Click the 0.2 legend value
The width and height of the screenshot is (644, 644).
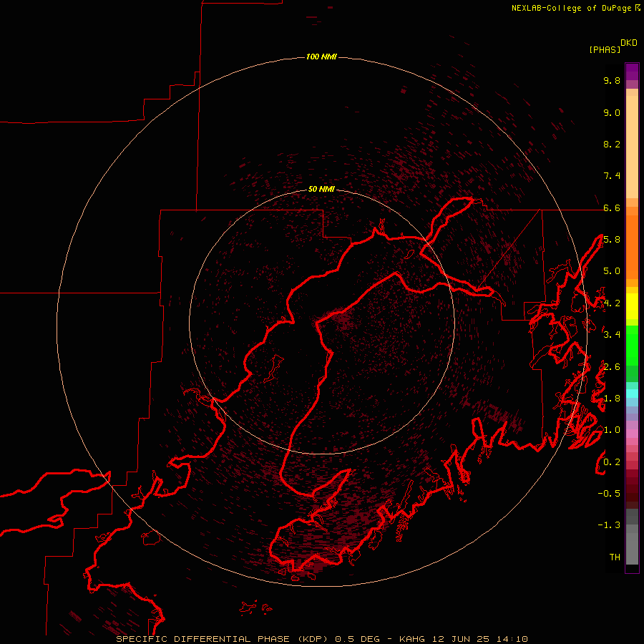pyautogui.click(x=612, y=462)
